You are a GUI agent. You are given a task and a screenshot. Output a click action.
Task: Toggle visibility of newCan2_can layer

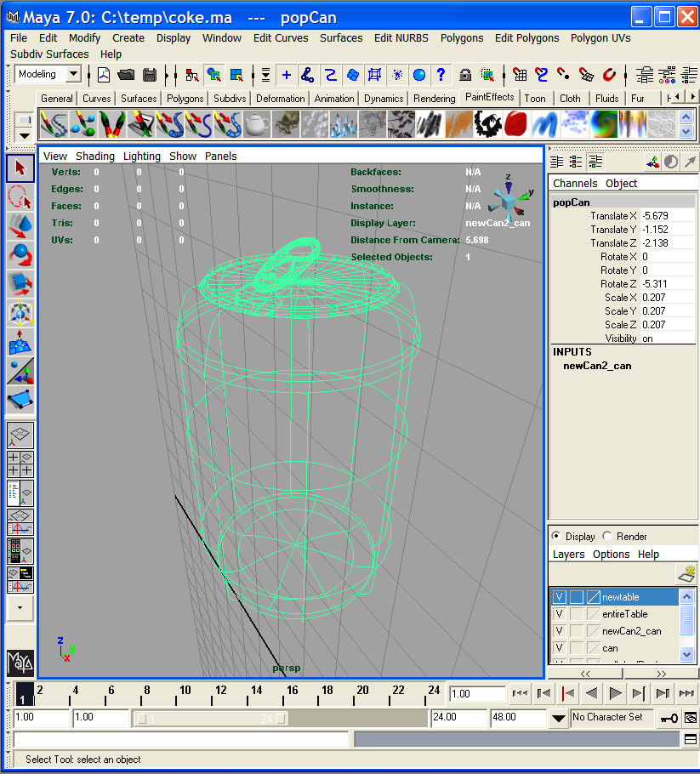point(559,631)
